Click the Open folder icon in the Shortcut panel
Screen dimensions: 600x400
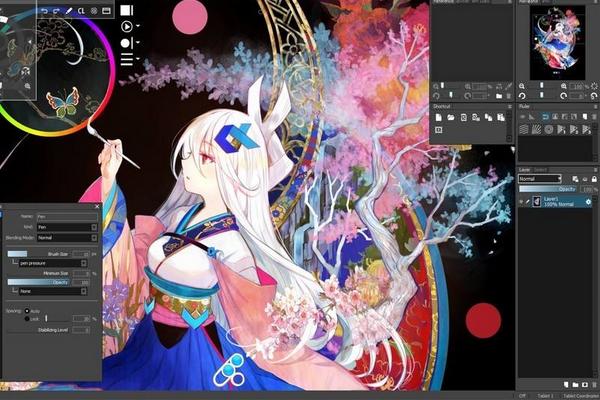point(451,118)
